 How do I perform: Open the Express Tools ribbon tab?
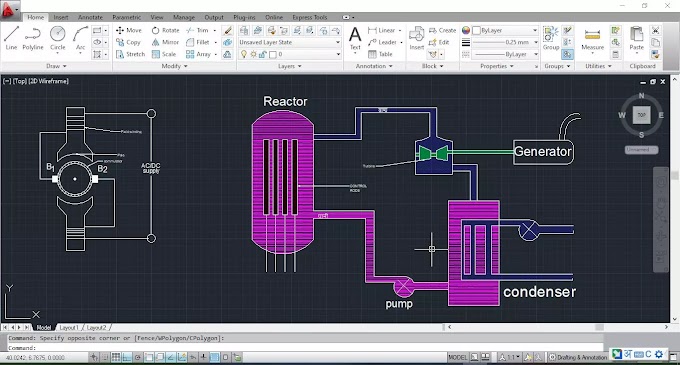click(310, 17)
